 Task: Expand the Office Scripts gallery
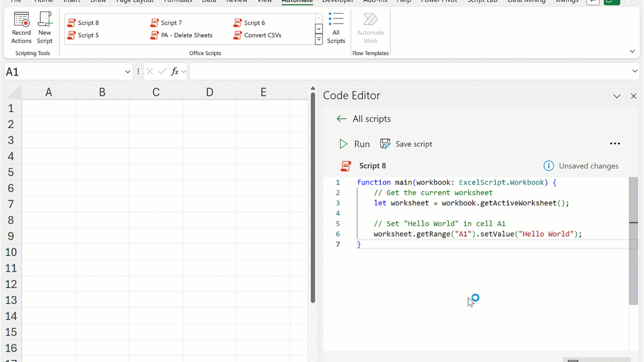click(x=318, y=40)
